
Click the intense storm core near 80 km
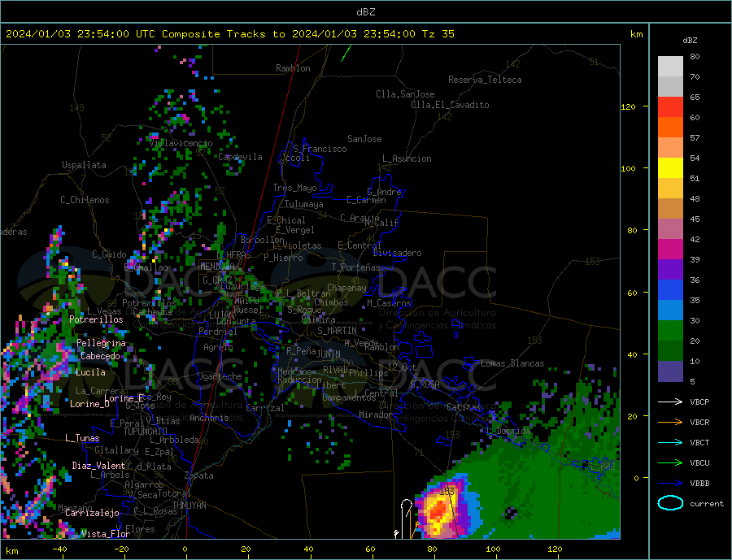tap(438, 511)
